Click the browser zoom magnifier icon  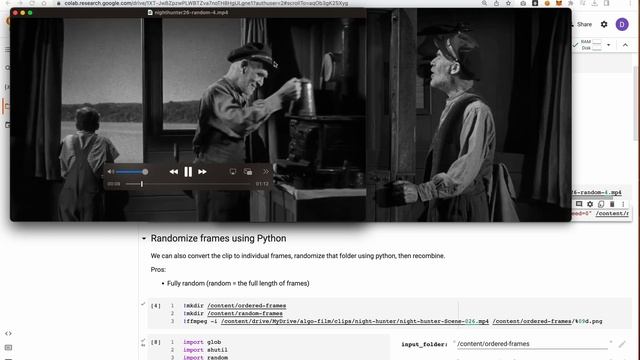click(x=484, y=3)
